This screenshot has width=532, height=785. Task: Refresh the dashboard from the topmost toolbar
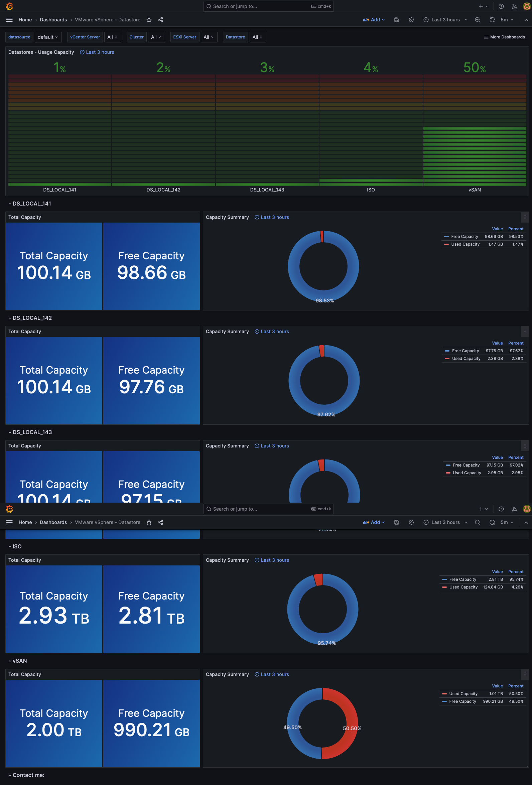(x=492, y=20)
